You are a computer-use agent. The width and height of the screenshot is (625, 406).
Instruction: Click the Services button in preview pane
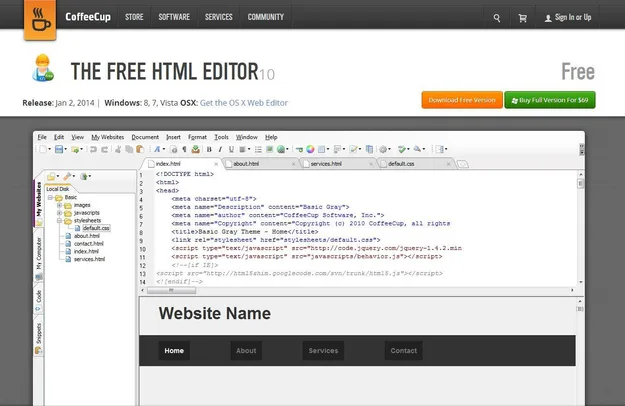[323, 351]
